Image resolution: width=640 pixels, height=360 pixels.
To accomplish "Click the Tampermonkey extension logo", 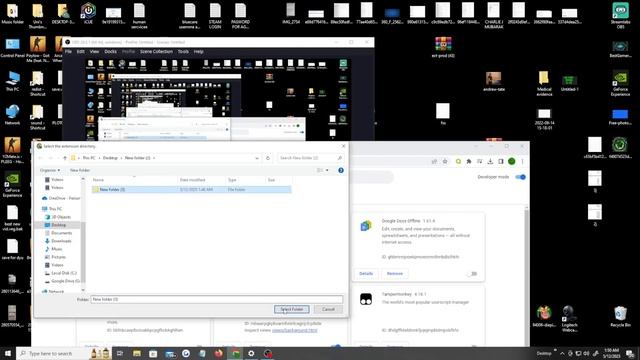I will 366,299.
